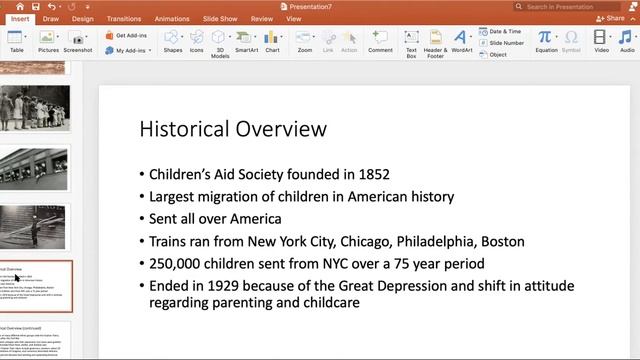Image resolution: width=640 pixels, height=360 pixels.
Task: Open the Chart dropdown arrow
Action: click(x=282, y=37)
